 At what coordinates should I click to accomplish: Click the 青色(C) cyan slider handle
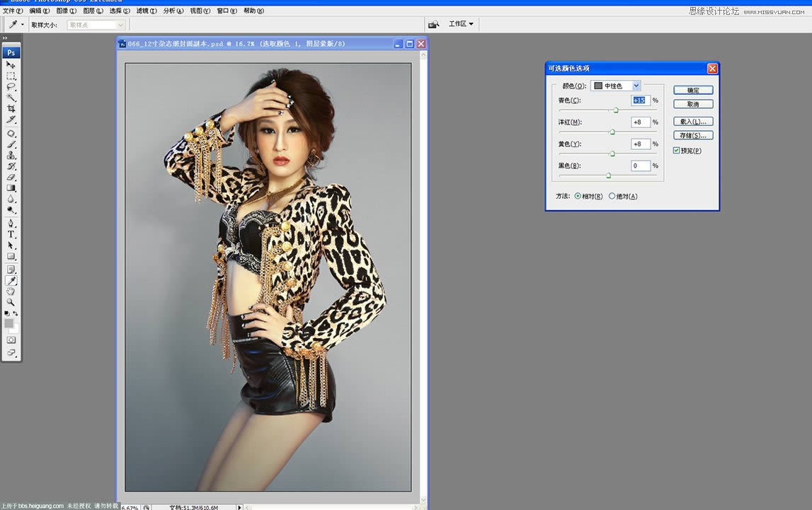616,110
